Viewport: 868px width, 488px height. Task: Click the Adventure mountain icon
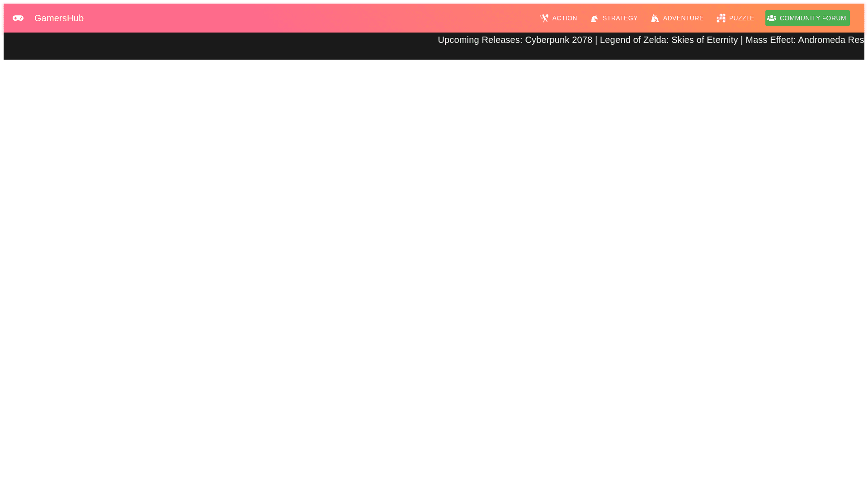[655, 18]
